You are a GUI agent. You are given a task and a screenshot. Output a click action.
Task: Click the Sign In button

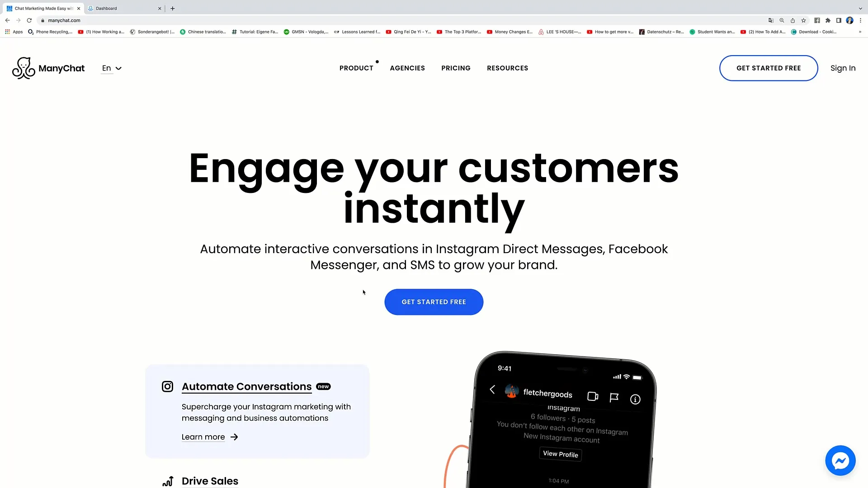(x=843, y=67)
